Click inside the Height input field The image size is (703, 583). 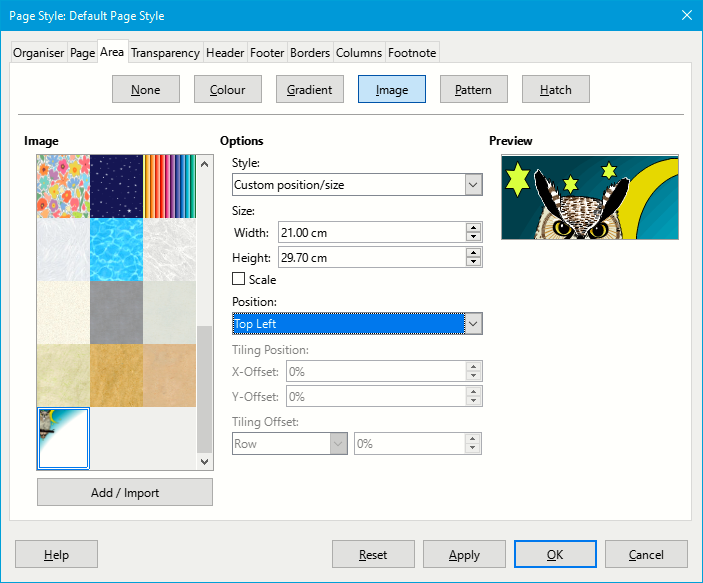click(370, 257)
